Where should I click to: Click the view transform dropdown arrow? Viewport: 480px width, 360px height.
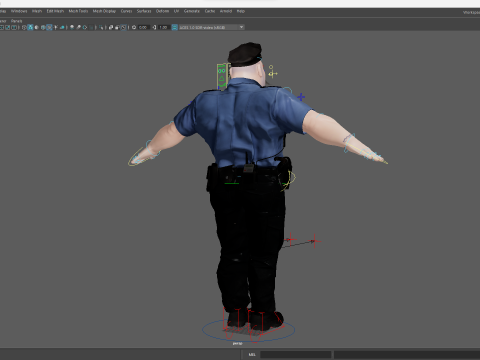(x=241, y=27)
